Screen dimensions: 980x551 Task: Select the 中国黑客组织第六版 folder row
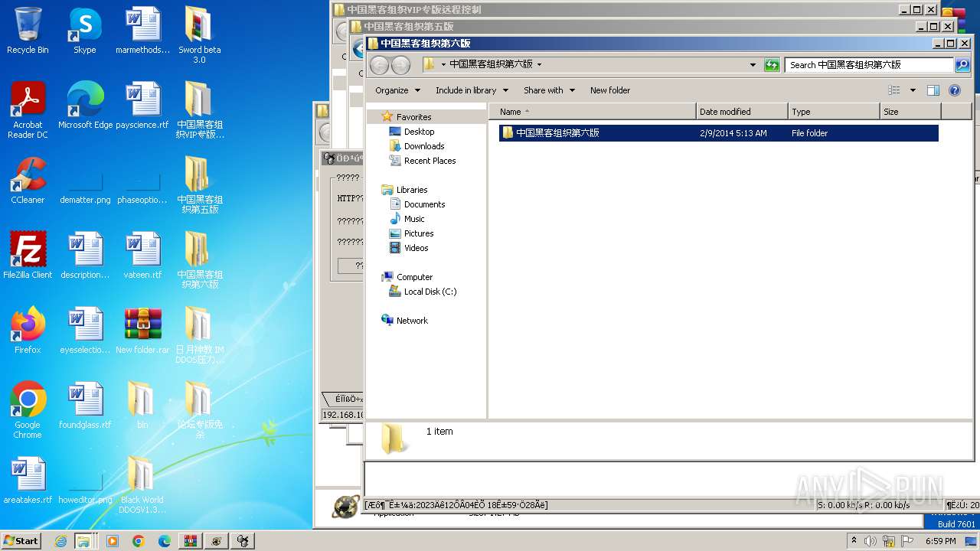click(718, 133)
